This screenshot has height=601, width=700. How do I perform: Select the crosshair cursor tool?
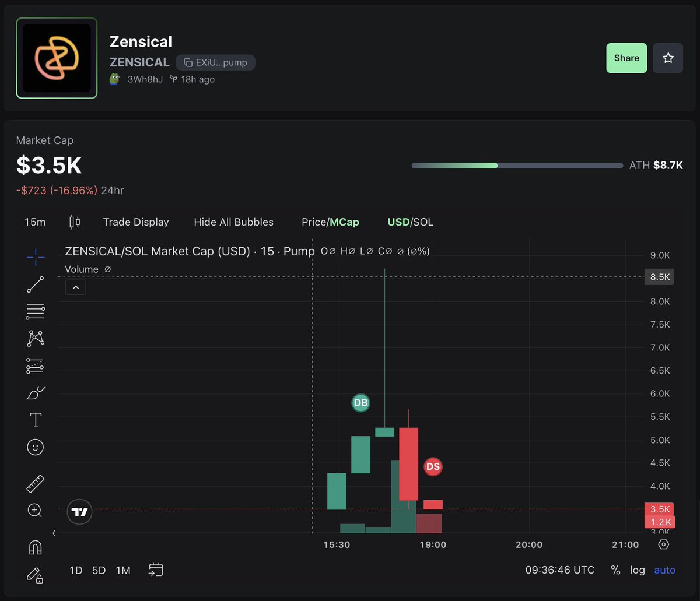(36, 256)
